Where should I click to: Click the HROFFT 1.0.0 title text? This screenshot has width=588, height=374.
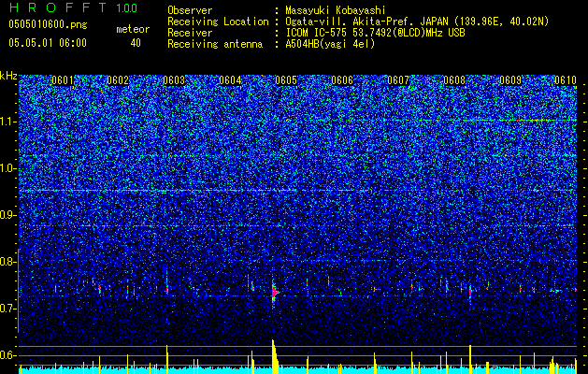coord(73,7)
